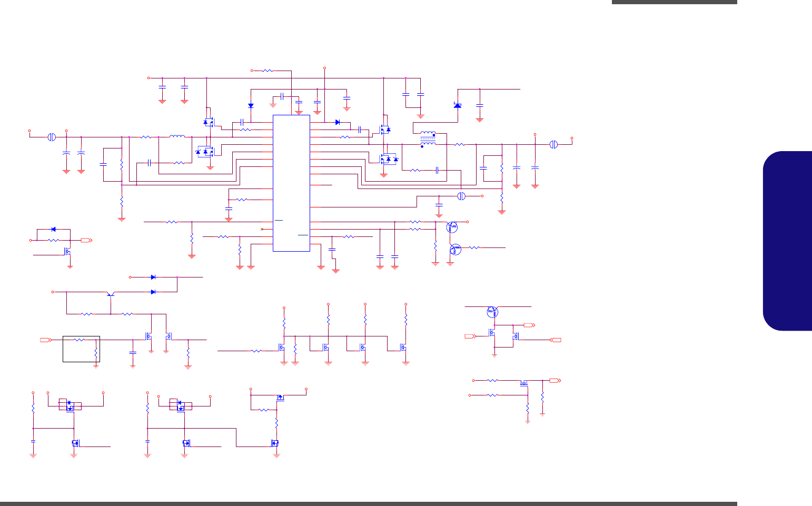
Task: Click the large central IC rectangle
Action: coord(291,183)
